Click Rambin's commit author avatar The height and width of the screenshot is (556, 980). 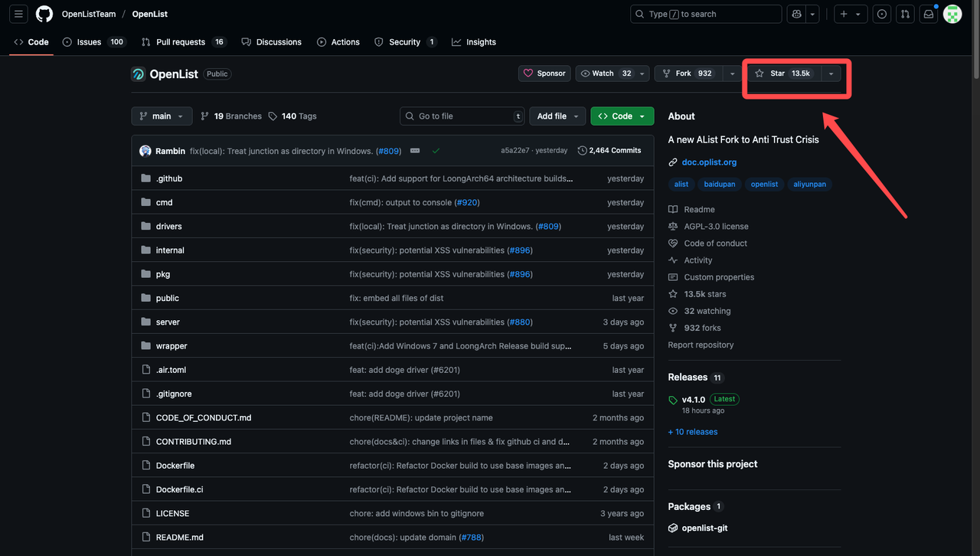coord(145,150)
